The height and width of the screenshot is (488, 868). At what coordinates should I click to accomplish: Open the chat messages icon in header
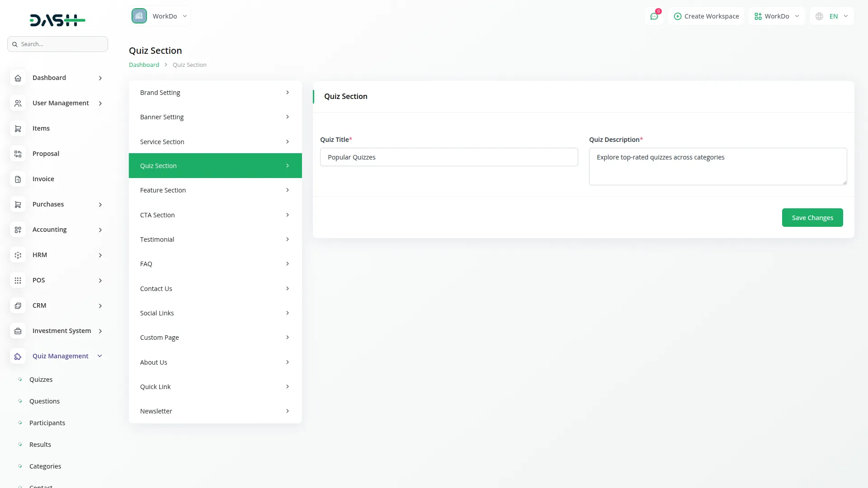654,16
